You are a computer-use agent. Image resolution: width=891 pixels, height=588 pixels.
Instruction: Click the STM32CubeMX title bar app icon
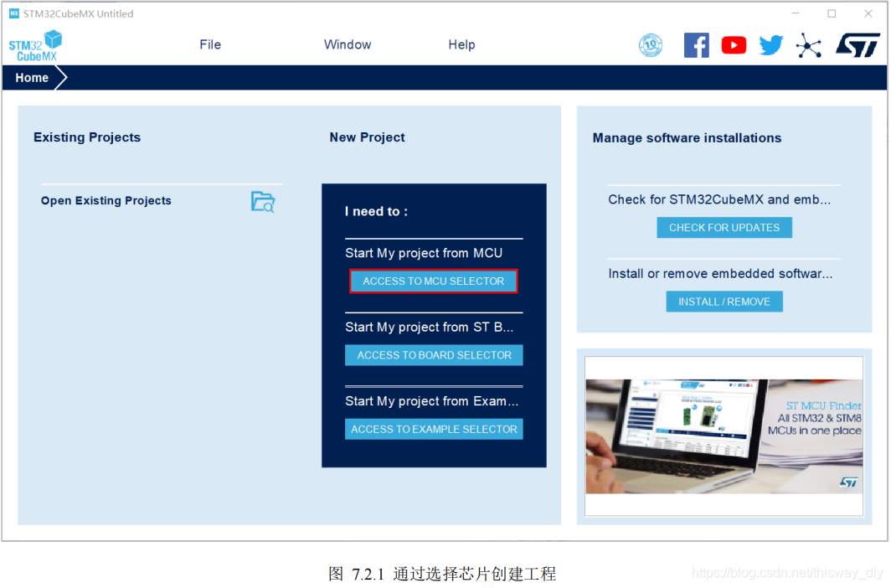[14, 13]
